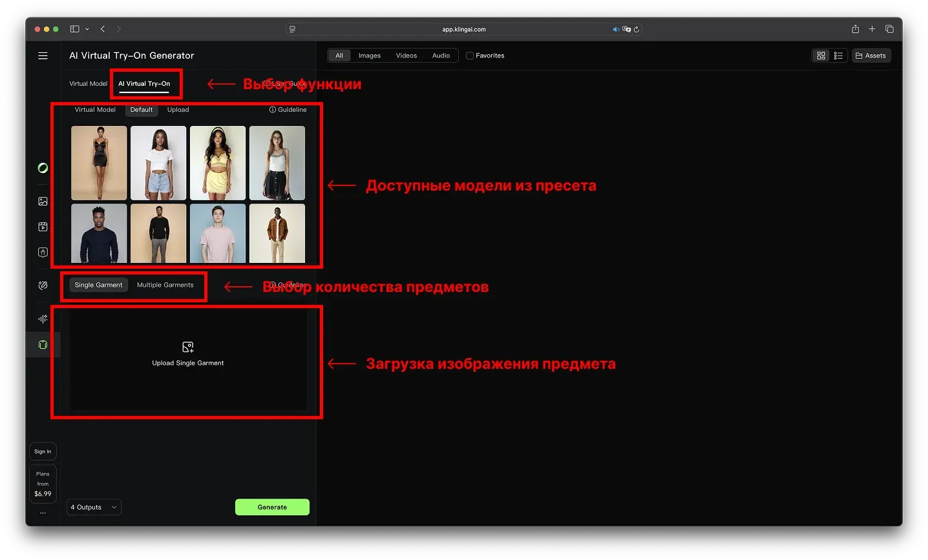Click the Sign In button

(x=43, y=451)
